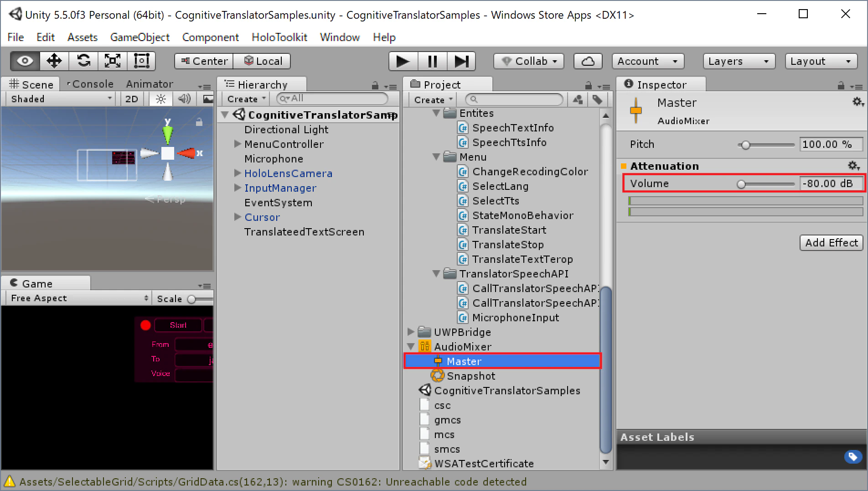Click the Hierarchy search field
Image resolution: width=868 pixels, height=491 pixels.
[332, 99]
